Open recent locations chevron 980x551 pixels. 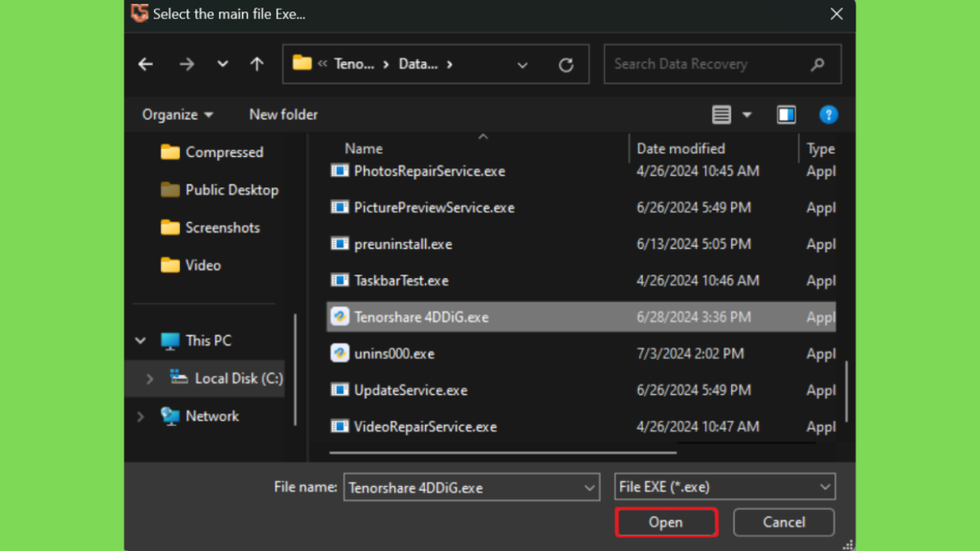[222, 64]
